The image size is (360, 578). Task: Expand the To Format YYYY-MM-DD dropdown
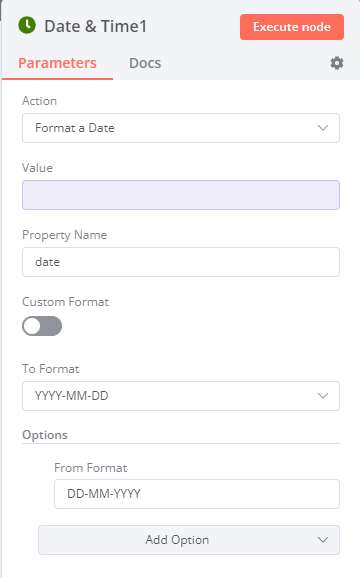(x=181, y=396)
